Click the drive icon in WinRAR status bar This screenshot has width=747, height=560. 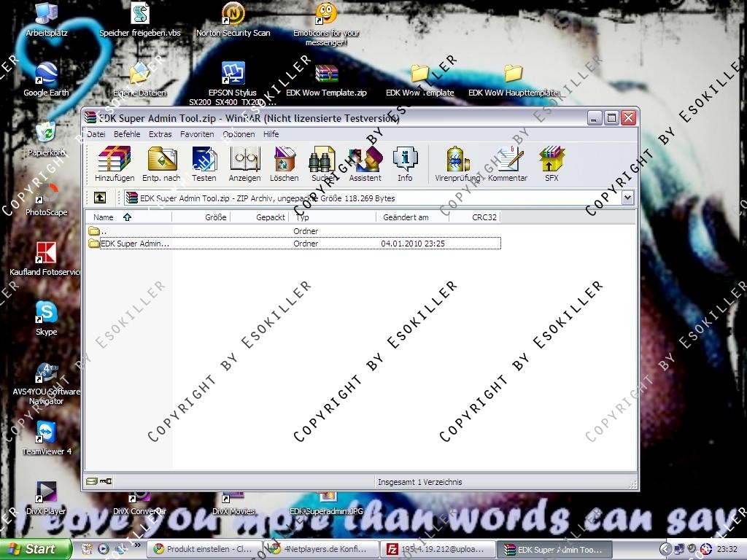pos(91,481)
